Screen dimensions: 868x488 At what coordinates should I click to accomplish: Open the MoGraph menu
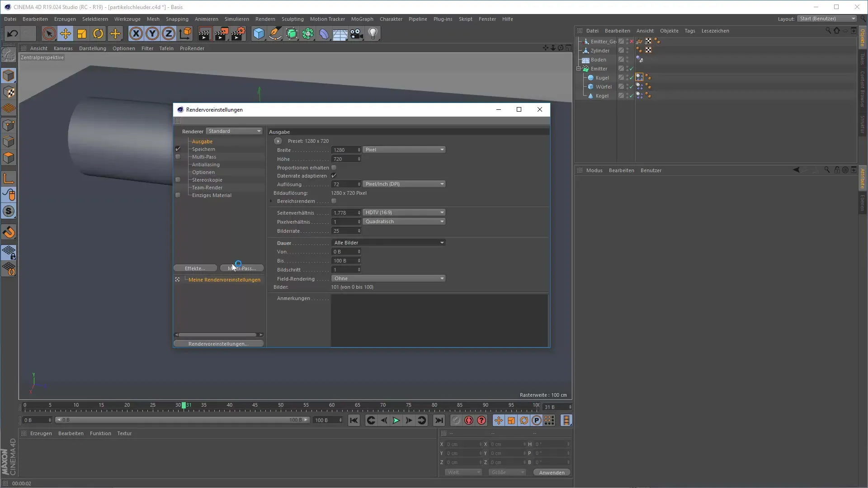click(x=362, y=19)
